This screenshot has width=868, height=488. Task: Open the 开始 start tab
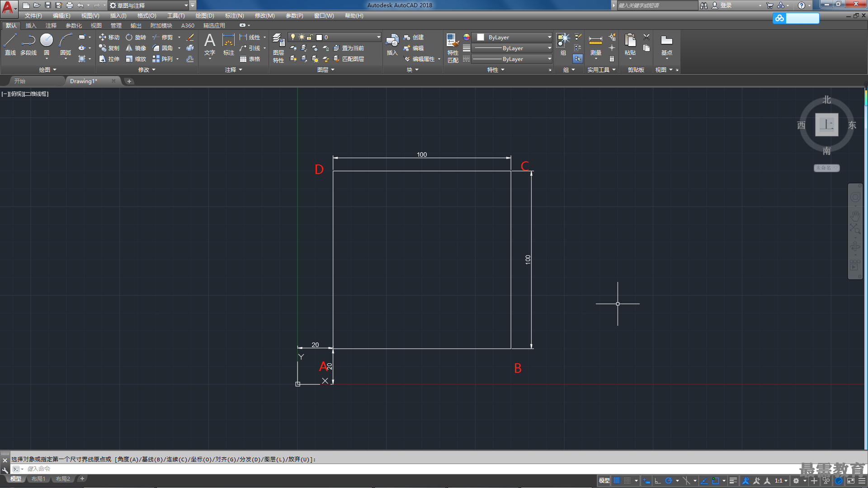[20, 81]
